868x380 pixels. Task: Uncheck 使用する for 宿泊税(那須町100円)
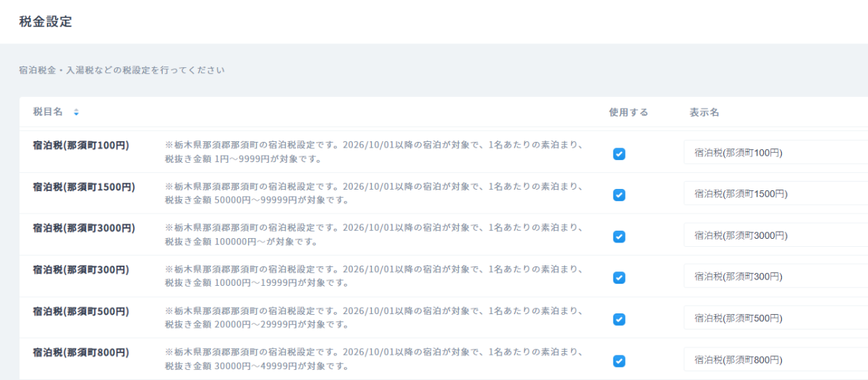(619, 153)
